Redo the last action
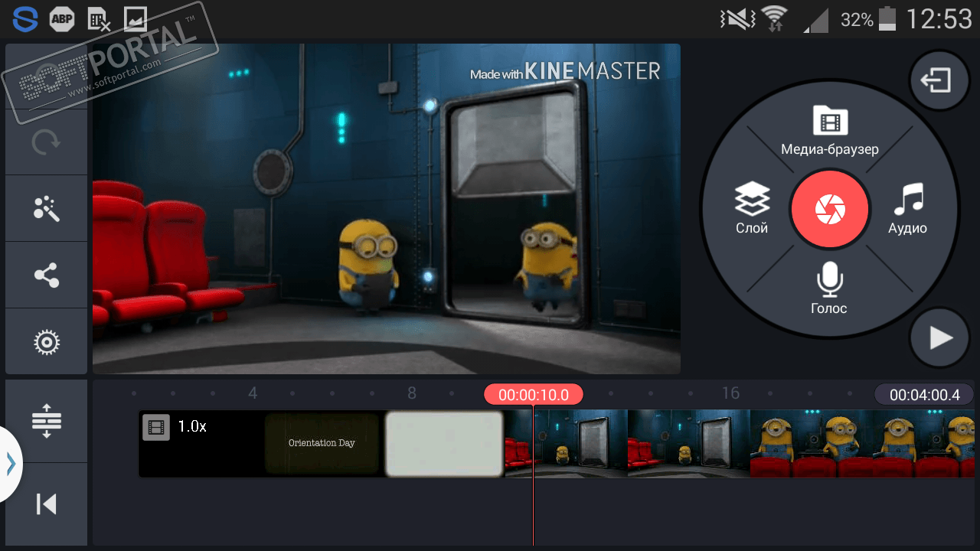The height and width of the screenshot is (551, 980). 47,142
